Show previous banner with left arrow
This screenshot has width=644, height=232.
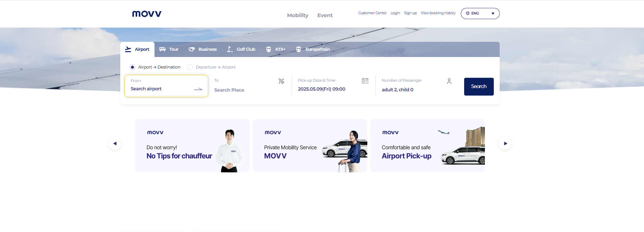[115, 143]
